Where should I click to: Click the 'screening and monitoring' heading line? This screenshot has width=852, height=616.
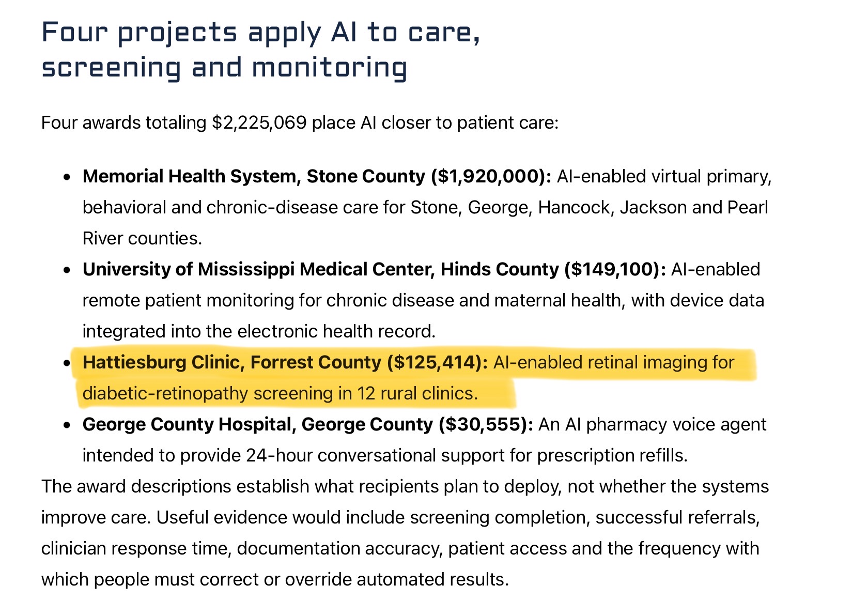[224, 68]
